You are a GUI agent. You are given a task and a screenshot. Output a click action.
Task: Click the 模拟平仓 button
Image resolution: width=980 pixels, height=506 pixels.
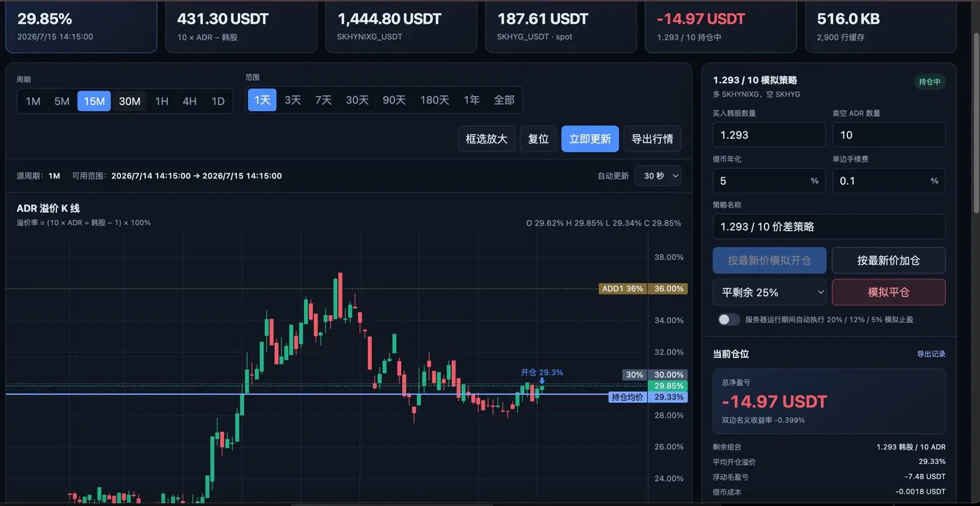(888, 292)
